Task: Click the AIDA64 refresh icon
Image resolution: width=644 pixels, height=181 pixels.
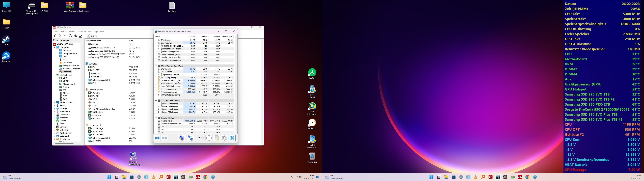Action: pos(70,36)
